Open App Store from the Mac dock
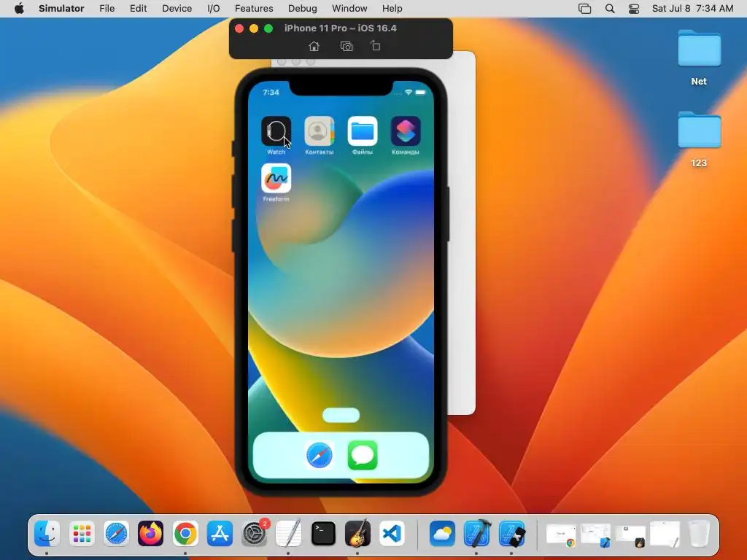 (x=220, y=533)
